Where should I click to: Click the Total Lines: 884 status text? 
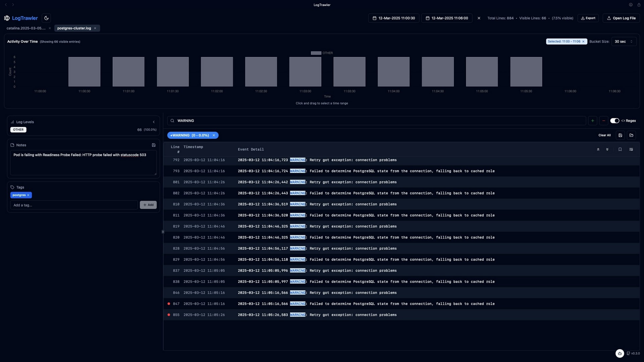pos(500,18)
